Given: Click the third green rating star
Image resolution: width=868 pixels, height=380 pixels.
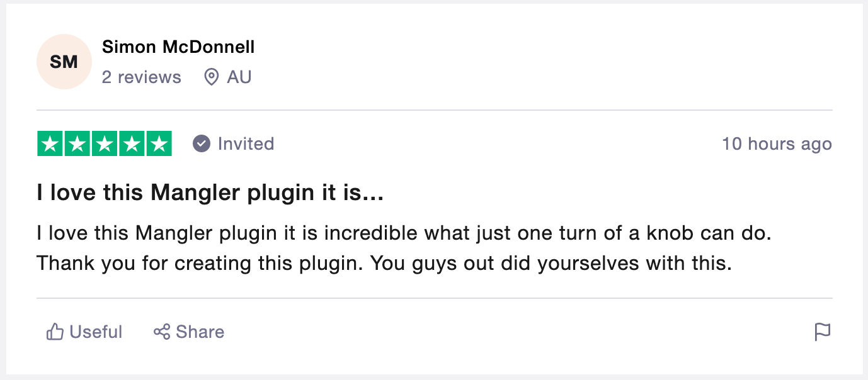Looking at the screenshot, I should [x=105, y=144].
